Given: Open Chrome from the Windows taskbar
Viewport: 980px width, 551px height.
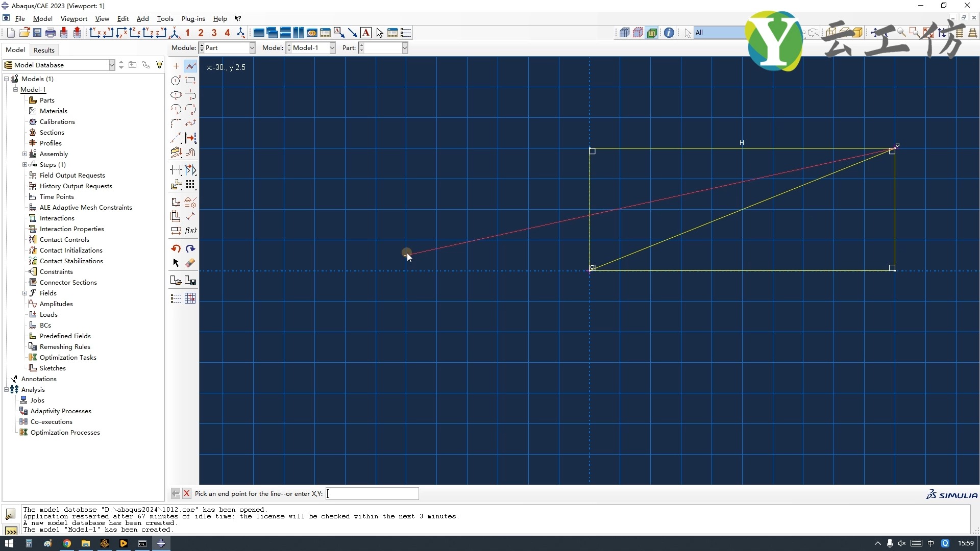Looking at the screenshot, I should click(x=67, y=543).
